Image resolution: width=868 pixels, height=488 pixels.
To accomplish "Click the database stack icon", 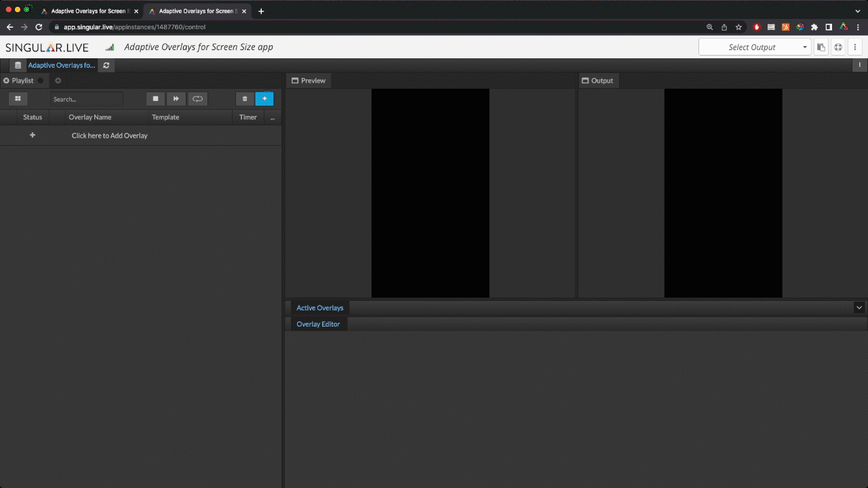I will tap(18, 66).
